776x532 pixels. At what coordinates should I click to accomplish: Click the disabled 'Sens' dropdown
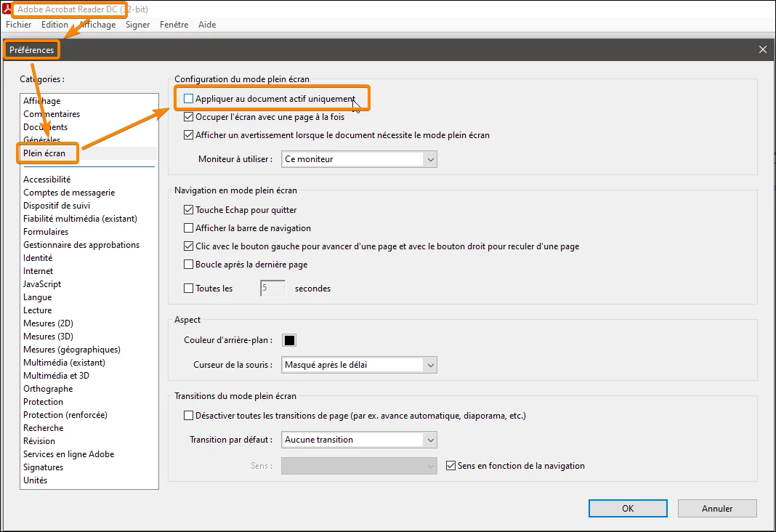click(x=359, y=466)
